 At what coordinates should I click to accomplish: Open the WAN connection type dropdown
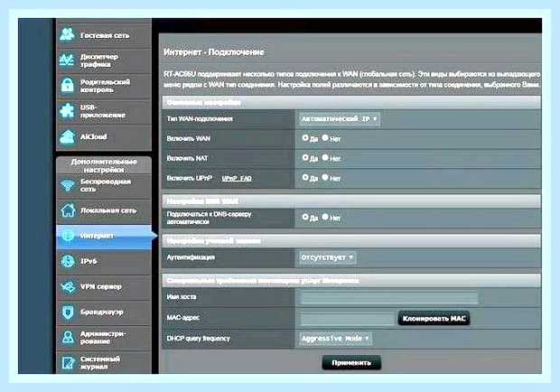click(x=340, y=119)
